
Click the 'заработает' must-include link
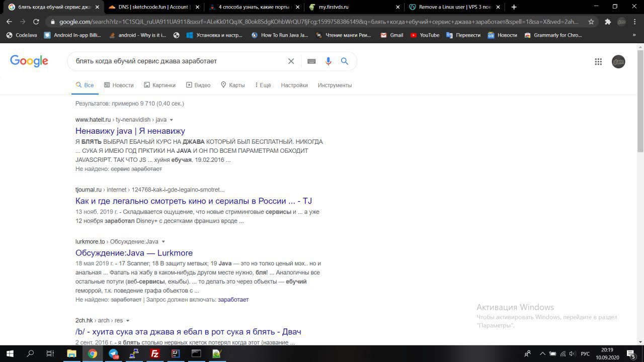pos(233,300)
